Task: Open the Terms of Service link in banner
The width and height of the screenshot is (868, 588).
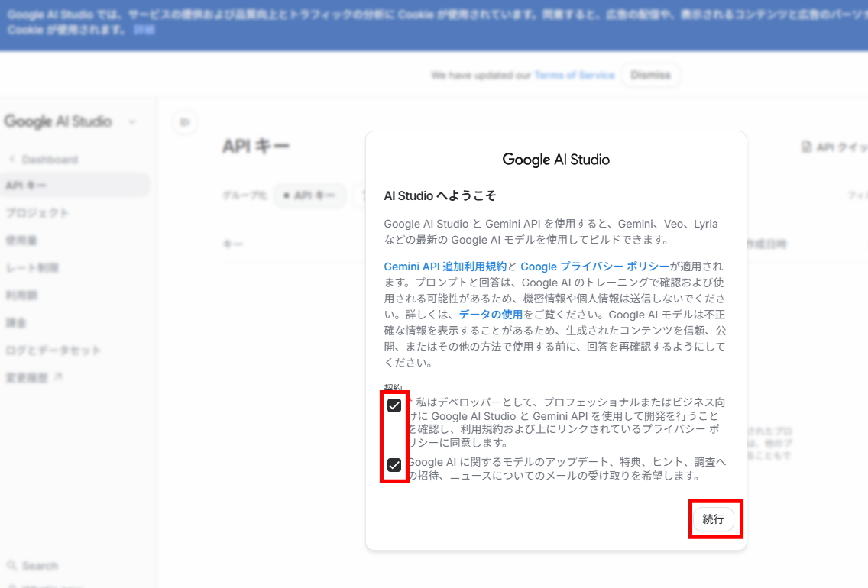Action: tap(574, 75)
